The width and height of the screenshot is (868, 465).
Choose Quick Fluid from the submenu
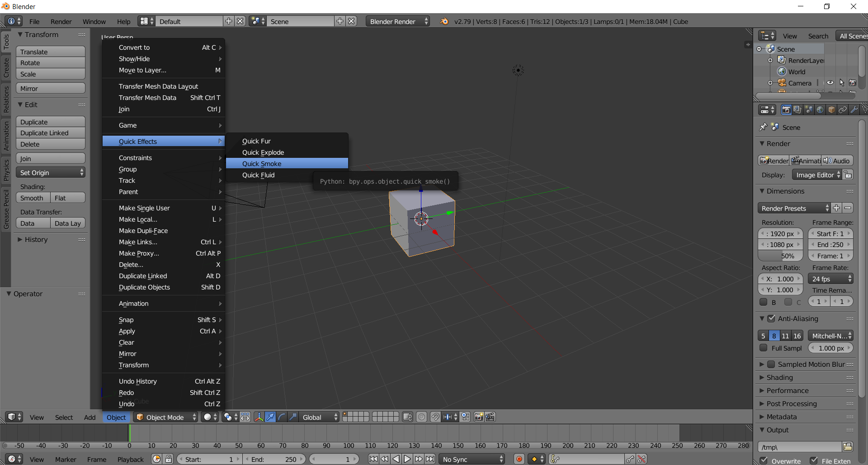(287, 175)
